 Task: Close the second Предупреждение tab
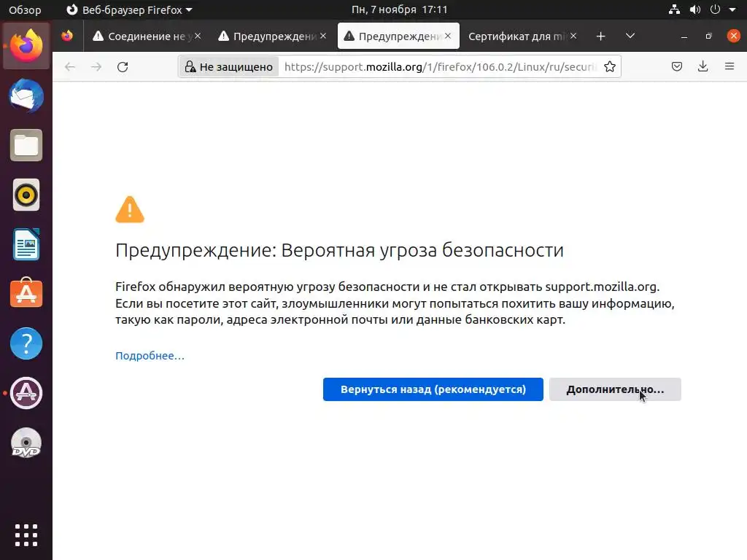pos(323,36)
